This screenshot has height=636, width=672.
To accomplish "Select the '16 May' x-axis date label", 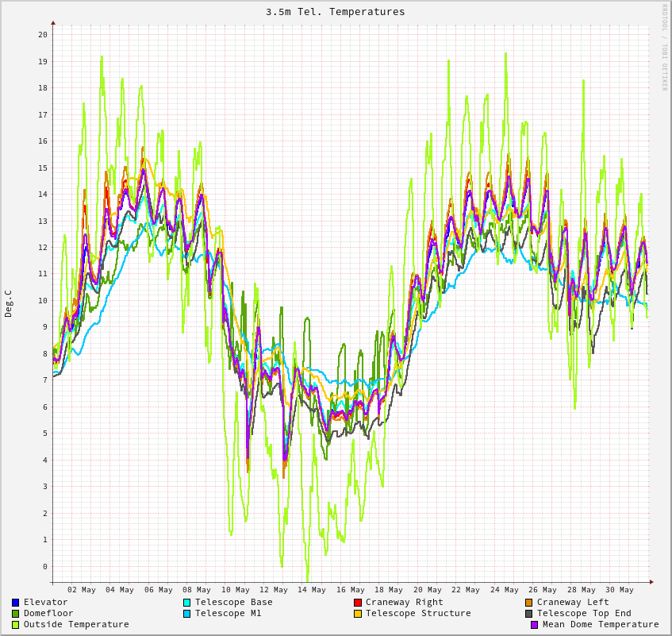I will pyautogui.click(x=351, y=590).
